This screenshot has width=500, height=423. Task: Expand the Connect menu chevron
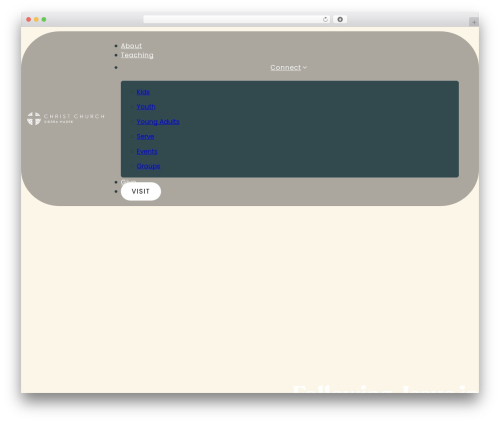click(x=305, y=67)
